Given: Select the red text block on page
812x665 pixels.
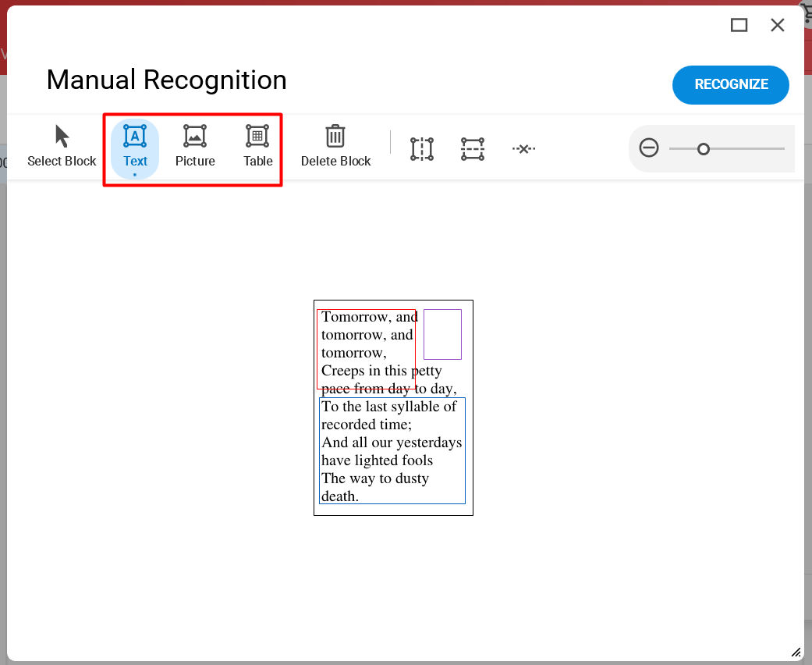Looking at the screenshot, I should (x=366, y=349).
